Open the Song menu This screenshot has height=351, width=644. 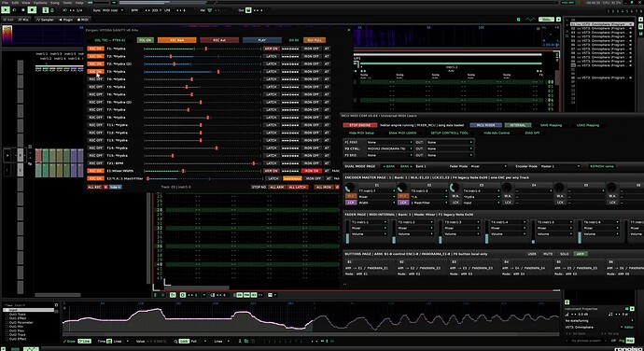click(55, 3)
